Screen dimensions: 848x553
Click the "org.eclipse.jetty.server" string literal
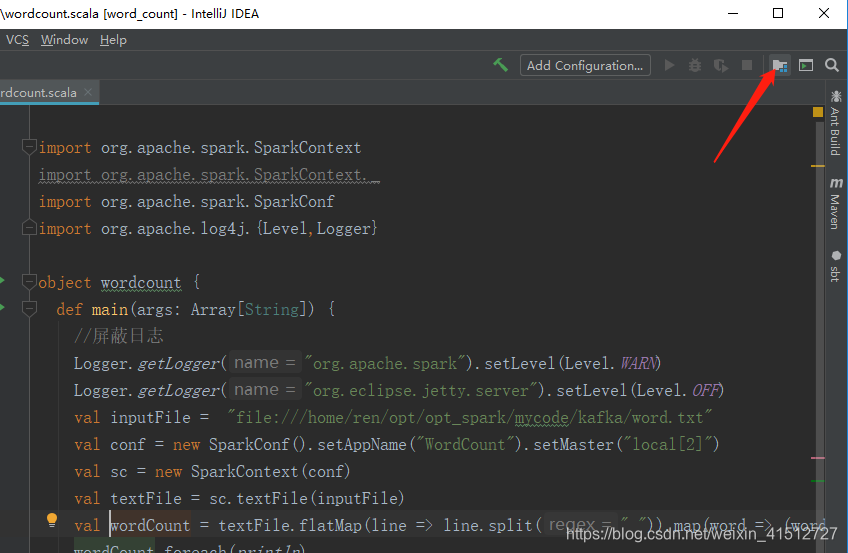(x=422, y=390)
